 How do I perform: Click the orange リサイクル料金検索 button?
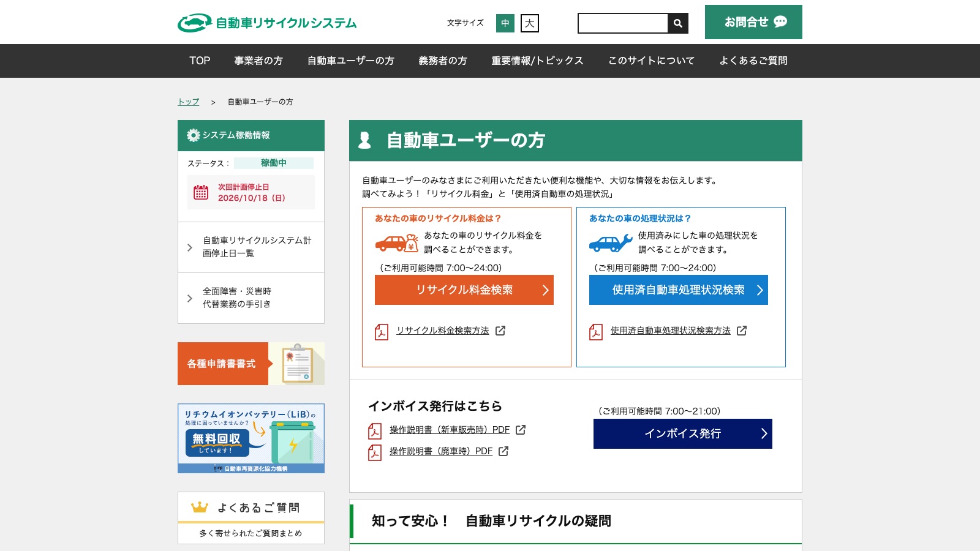click(464, 290)
